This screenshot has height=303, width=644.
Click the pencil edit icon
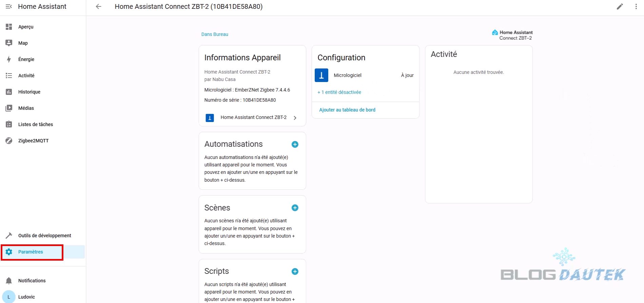(620, 6)
